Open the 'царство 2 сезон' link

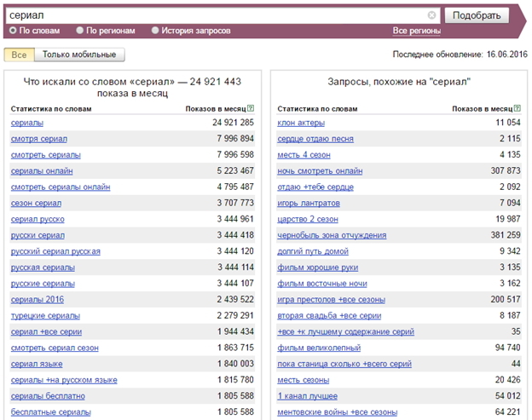(308, 219)
